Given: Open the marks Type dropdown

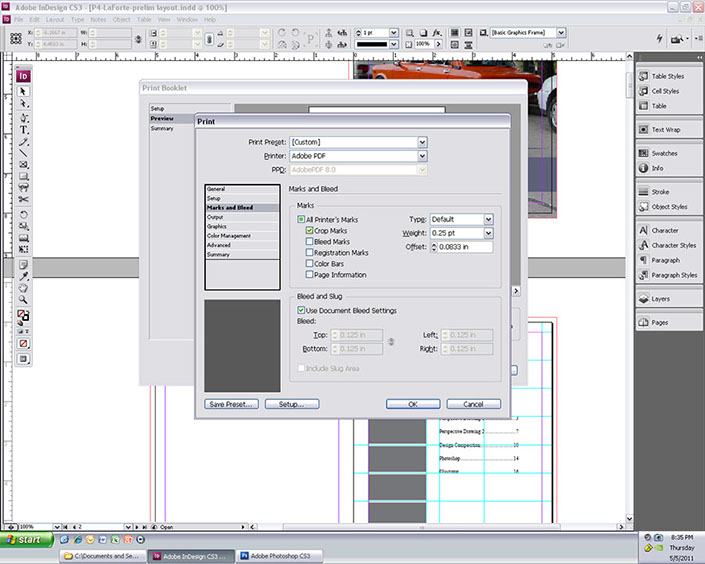Looking at the screenshot, I should pos(488,219).
